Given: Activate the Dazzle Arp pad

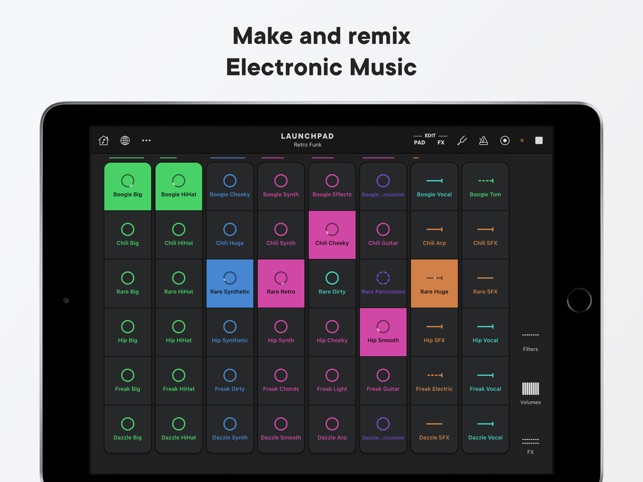Looking at the screenshot, I should pyautogui.click(x=332, y=429).
